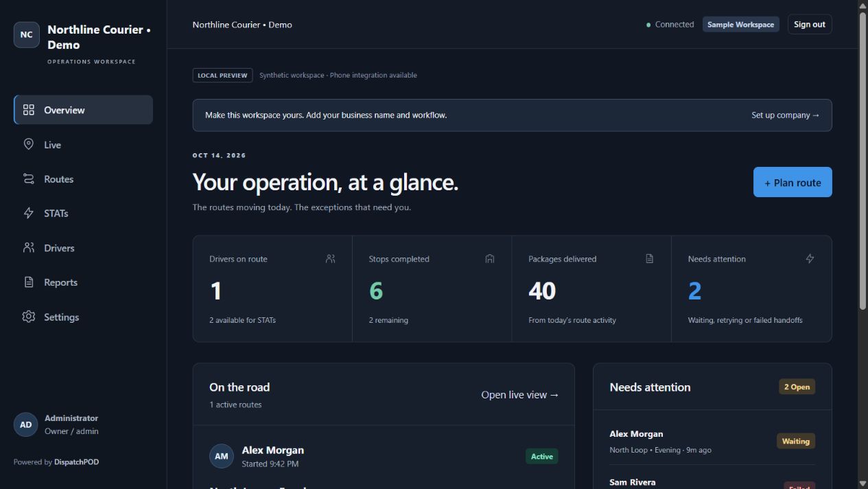Click the LOCAL PREVIEW tag
Viewport: 868px width, 489px height.
click(x=222, y=76)
